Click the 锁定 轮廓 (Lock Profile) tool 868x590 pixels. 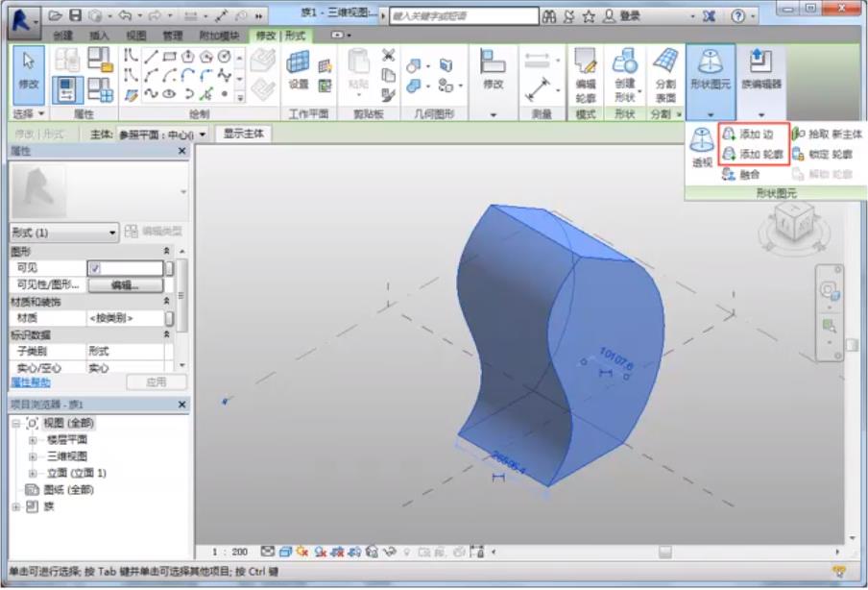[x=822, y=154]
